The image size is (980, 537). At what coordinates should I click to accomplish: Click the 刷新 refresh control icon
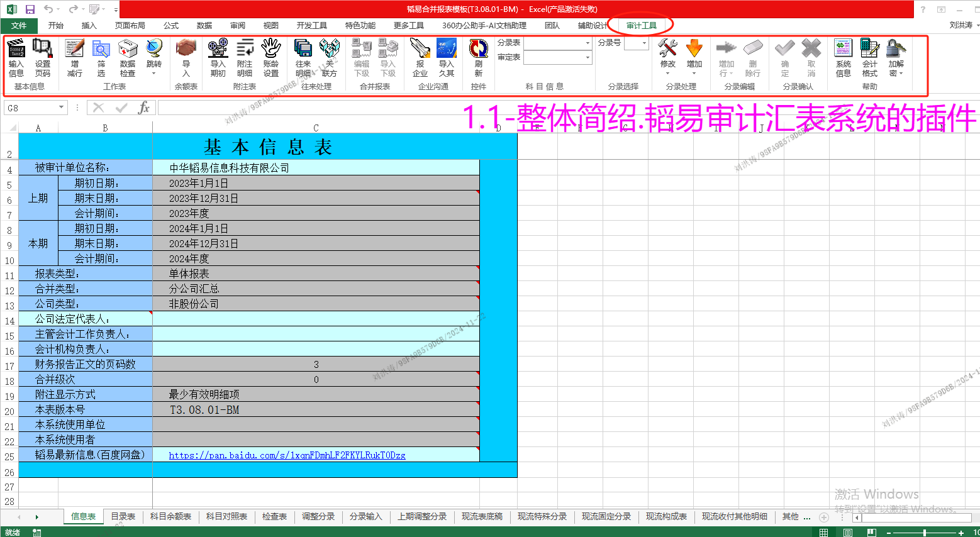[479, 48]
